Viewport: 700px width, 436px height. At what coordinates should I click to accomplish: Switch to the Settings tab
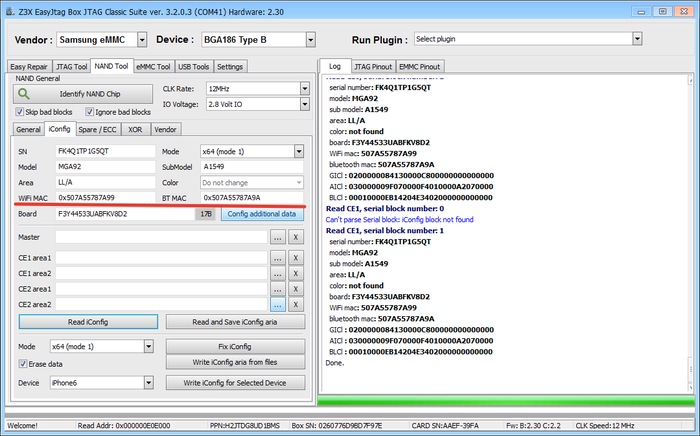[x=230, y=66]
